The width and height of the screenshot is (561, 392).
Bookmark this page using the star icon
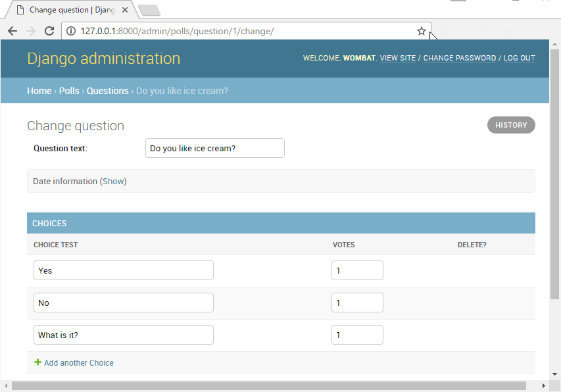[x=421, y=30]
